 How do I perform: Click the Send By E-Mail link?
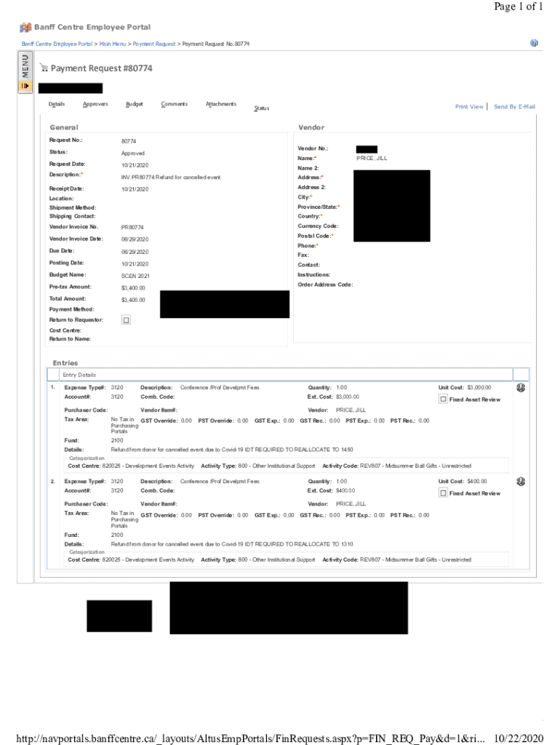[x=514, y=107]
